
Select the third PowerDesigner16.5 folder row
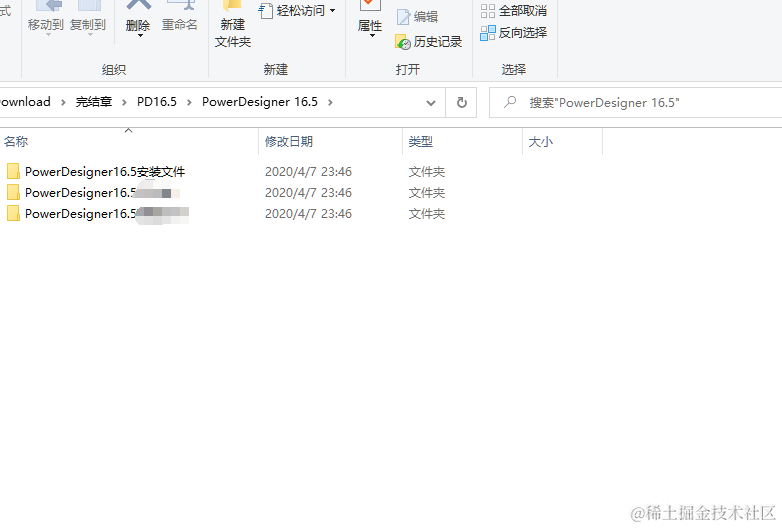(224, 213)
